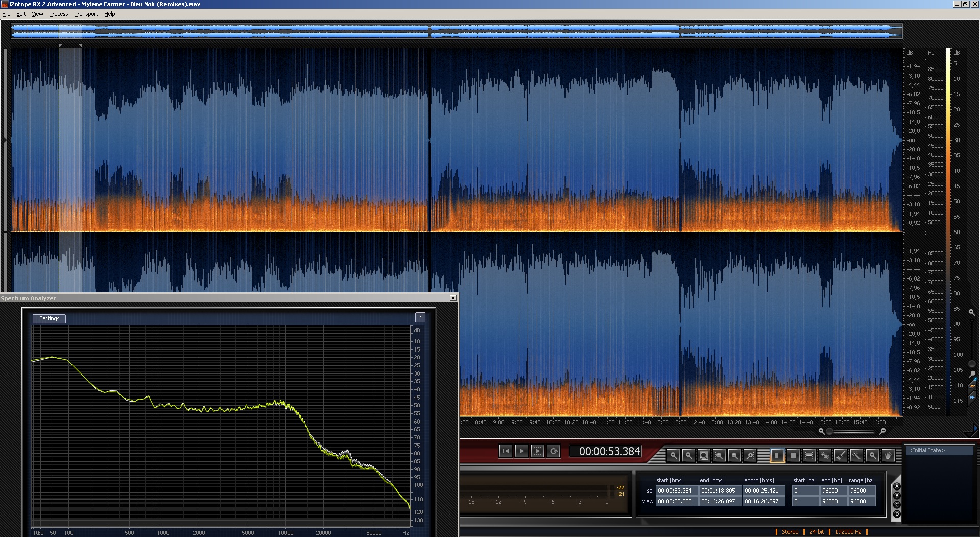Click the view end frequency field
The height and width of the screenshot is (537, 980).
coord(833,501)
